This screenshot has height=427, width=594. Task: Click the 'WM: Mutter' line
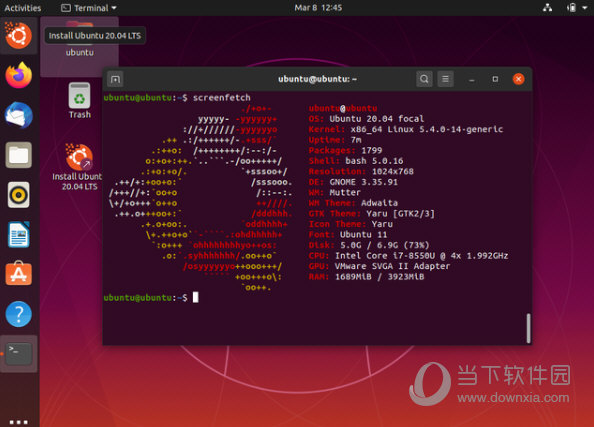click(x=335, y=192)
